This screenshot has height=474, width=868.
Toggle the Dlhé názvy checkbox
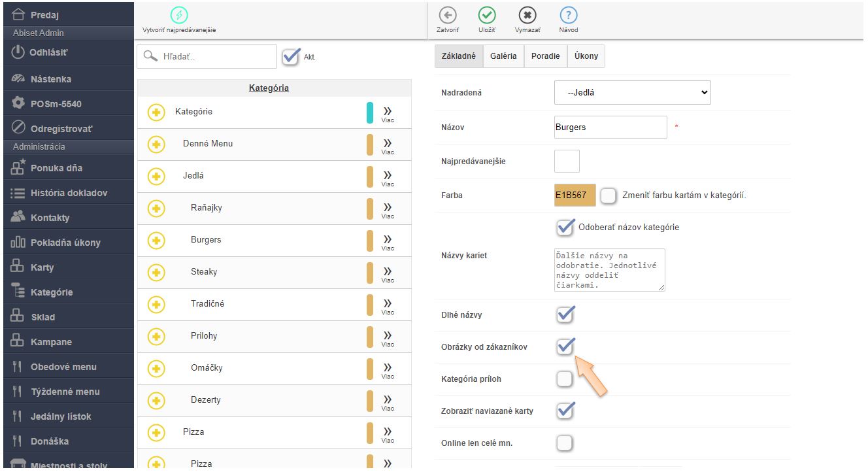(565, 315)
